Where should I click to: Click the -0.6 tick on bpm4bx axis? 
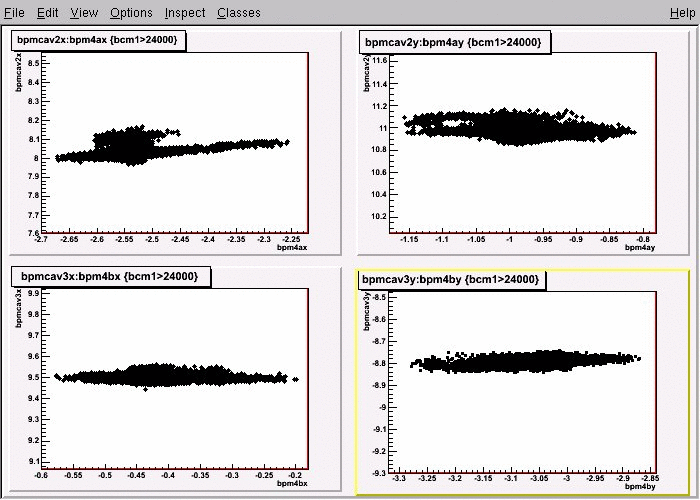(41, 476)
